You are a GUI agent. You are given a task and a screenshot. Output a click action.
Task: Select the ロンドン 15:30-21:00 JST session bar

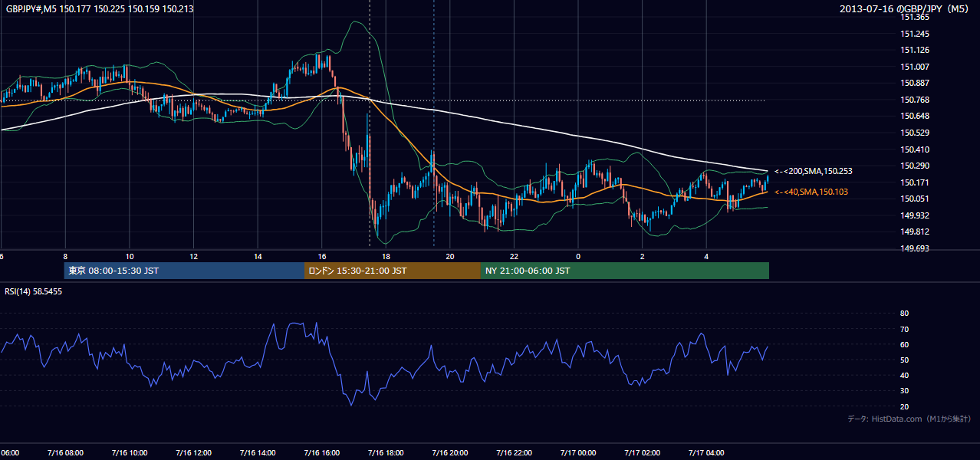point(393,271)
